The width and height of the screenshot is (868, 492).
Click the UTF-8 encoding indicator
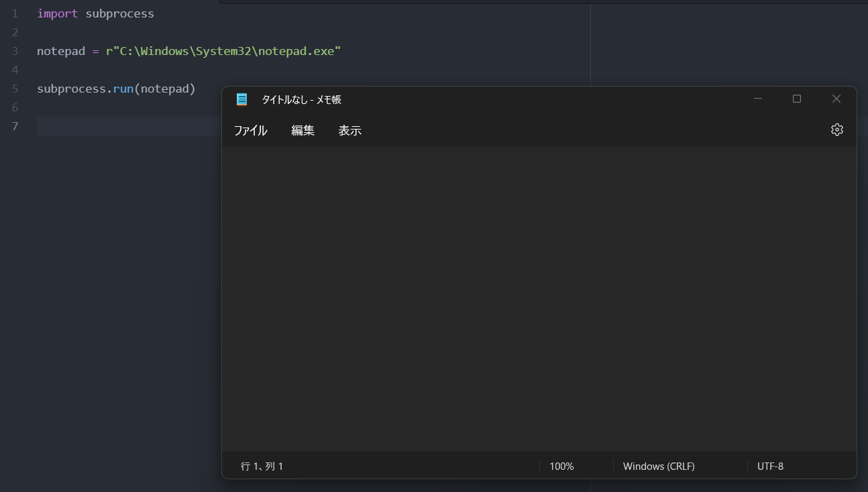click(x=770, y=466)
